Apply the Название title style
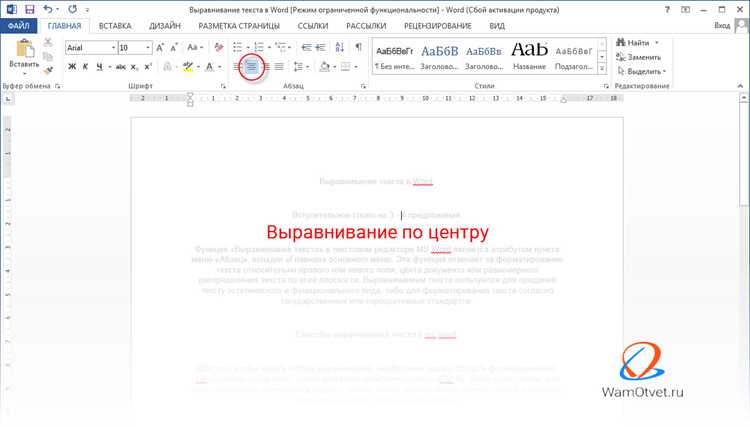 [x=529, y=56]
